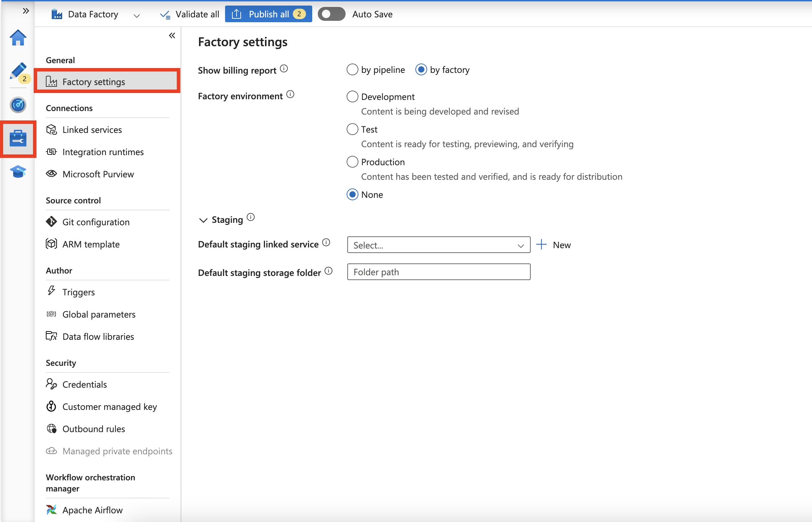Click the Default staging storage folder input
Viewport: 812px width, 522px height.
(x=438, y=272)
